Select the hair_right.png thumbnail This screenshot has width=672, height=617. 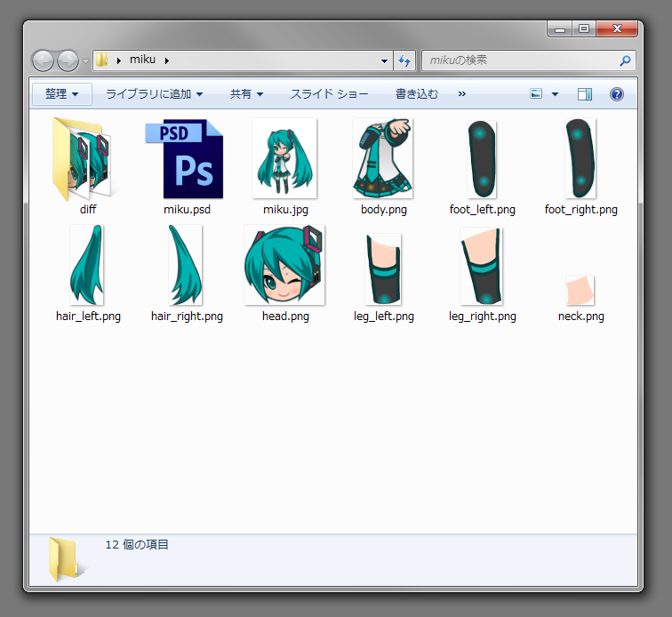click(x=185, y=265)
